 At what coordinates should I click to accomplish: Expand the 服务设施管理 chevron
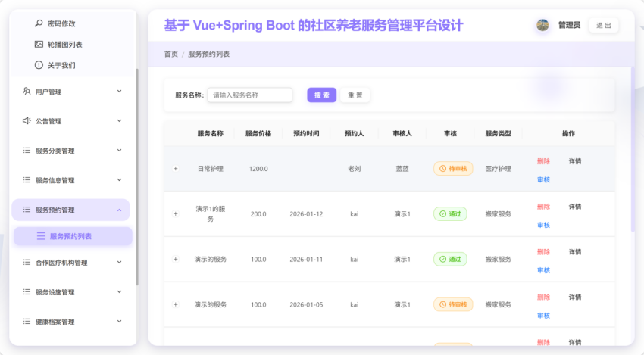tap(119, 292)
